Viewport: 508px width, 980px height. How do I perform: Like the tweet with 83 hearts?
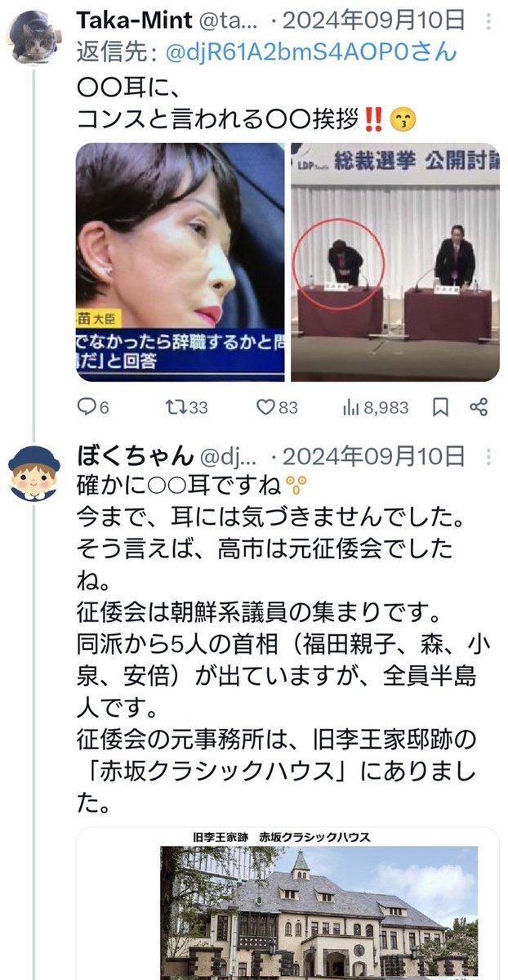266,408
